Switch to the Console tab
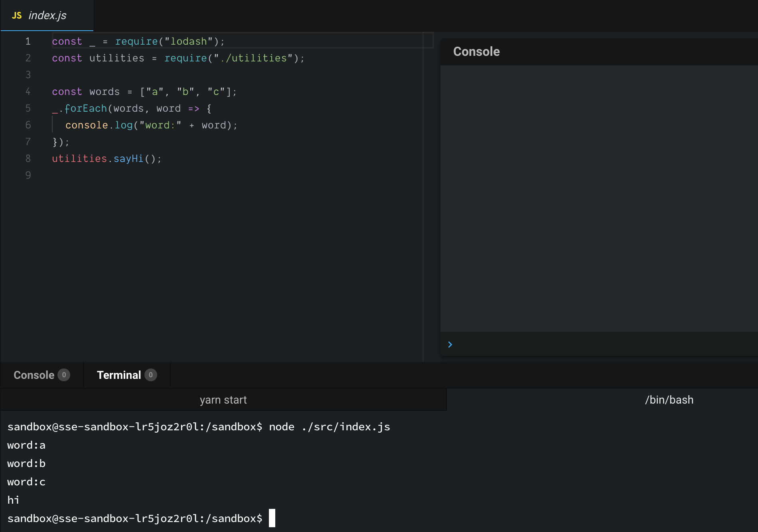The image size is (758, 532). click(34, 374)
